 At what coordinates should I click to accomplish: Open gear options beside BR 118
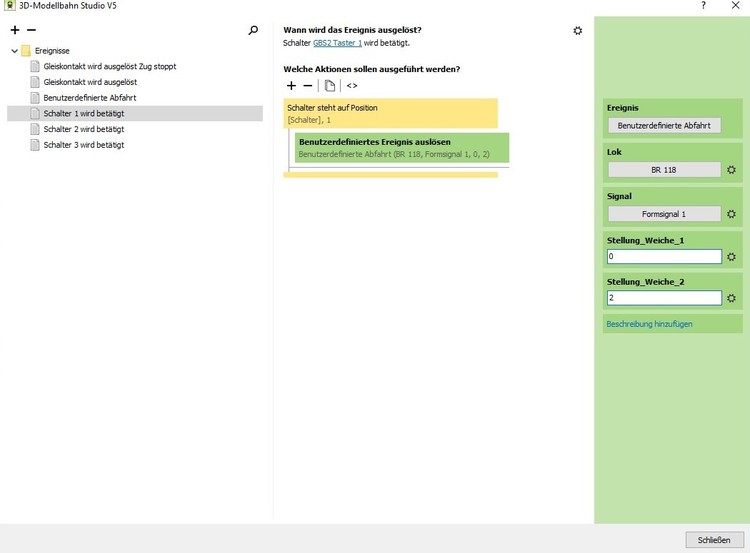pos(731,170)
